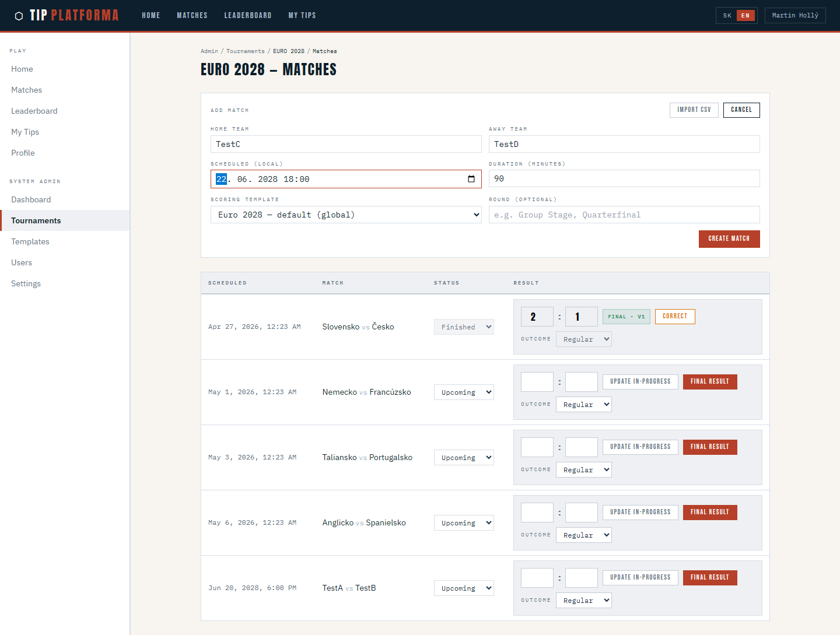Focus the Round optional input field
Image resolution: width=840 pixels, height=635 pixels.
coord(624,215)
